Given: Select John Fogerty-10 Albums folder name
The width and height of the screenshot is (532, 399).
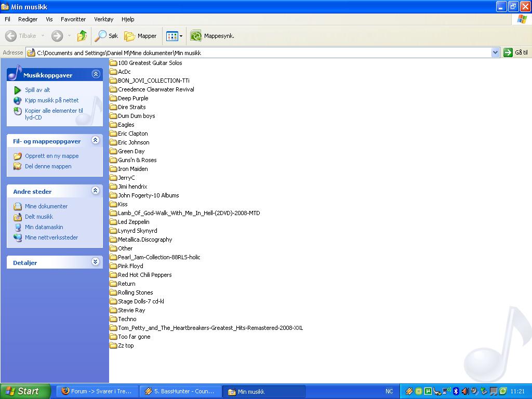Looking at the screenshot, I should (x=148, y=195).
